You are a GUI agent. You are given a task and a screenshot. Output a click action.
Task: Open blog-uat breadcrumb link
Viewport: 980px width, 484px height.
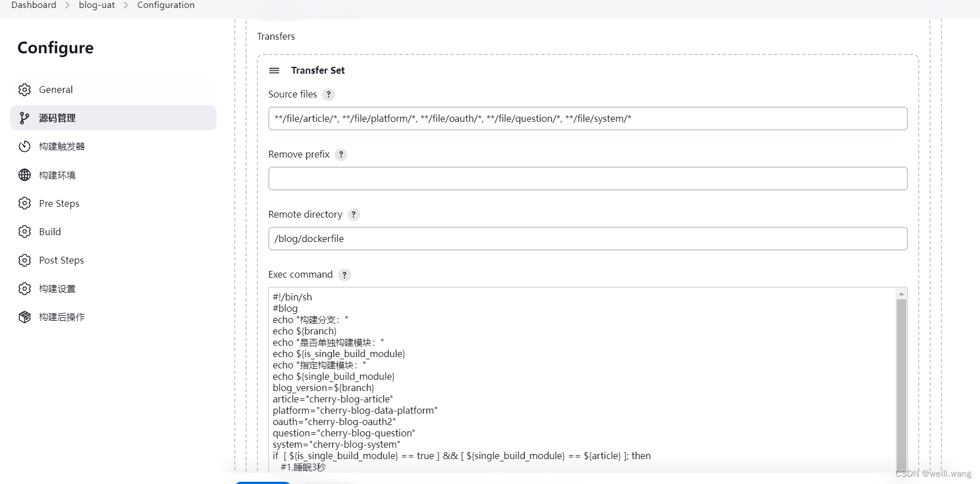97,5
